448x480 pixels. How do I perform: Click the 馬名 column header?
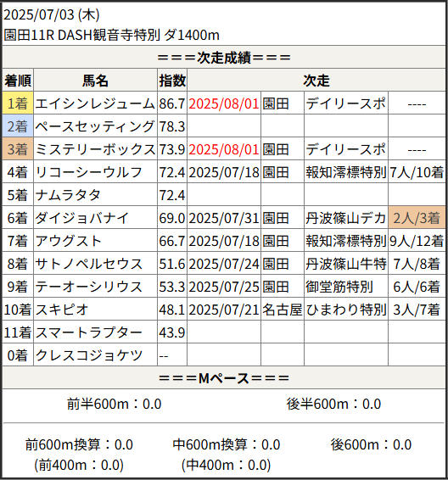coord(95,81)
